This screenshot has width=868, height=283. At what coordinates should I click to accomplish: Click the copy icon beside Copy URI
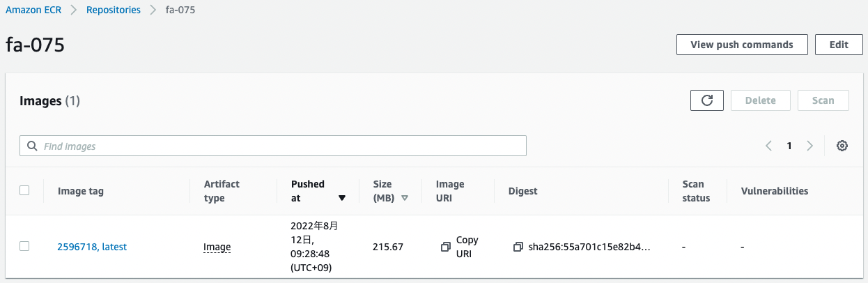click(446, 247)
